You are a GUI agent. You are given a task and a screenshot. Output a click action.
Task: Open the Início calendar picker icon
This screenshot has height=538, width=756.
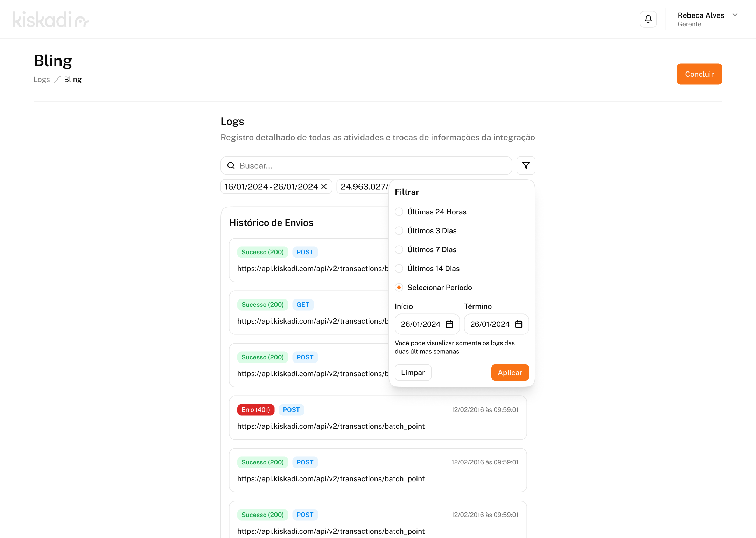449,324
